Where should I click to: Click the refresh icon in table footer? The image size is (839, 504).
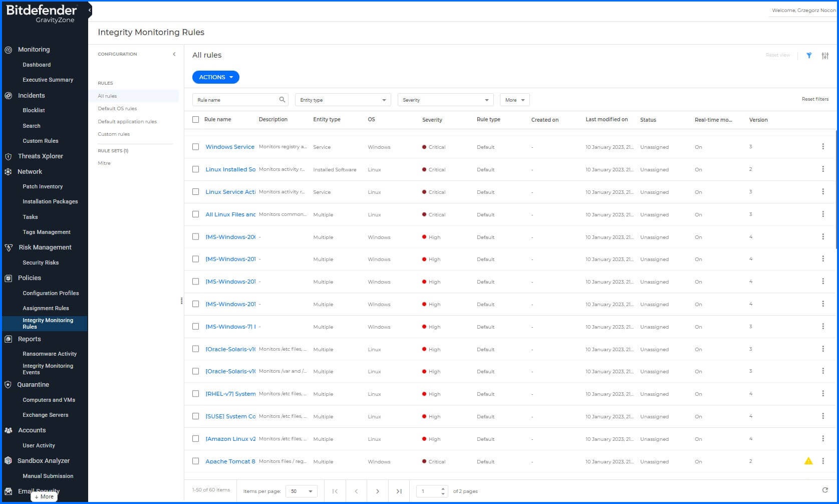coord(825,490)
